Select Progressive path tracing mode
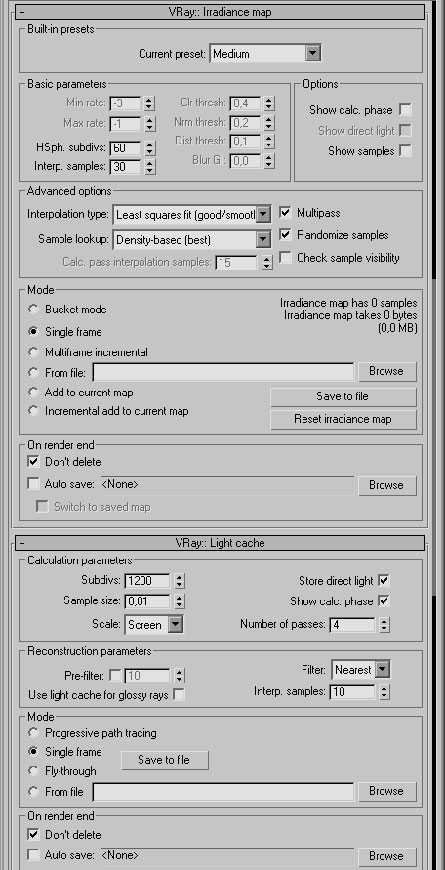The image size is (445, 870). point(34,732)
